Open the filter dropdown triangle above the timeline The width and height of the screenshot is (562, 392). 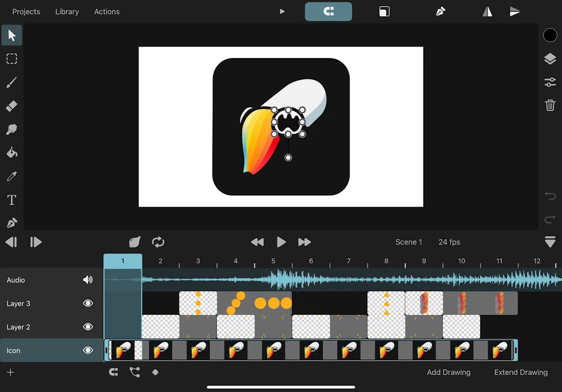pyautogui.click(x=550, y=242)
